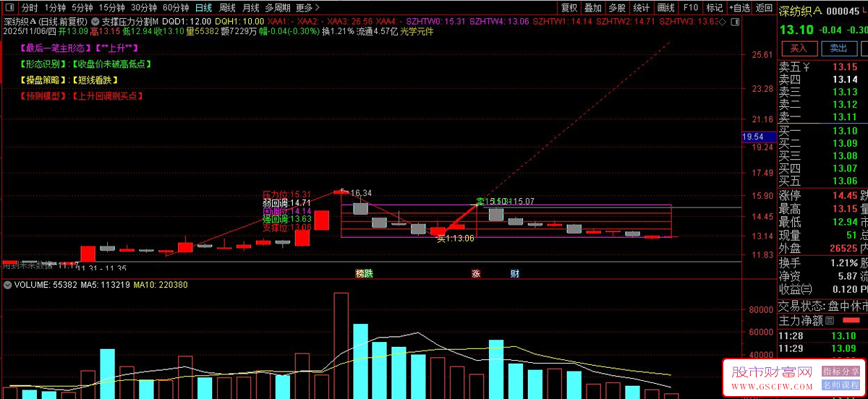868x399 pixels.
Task: Switch to 分时 intraday view
Action: [29, 8]
